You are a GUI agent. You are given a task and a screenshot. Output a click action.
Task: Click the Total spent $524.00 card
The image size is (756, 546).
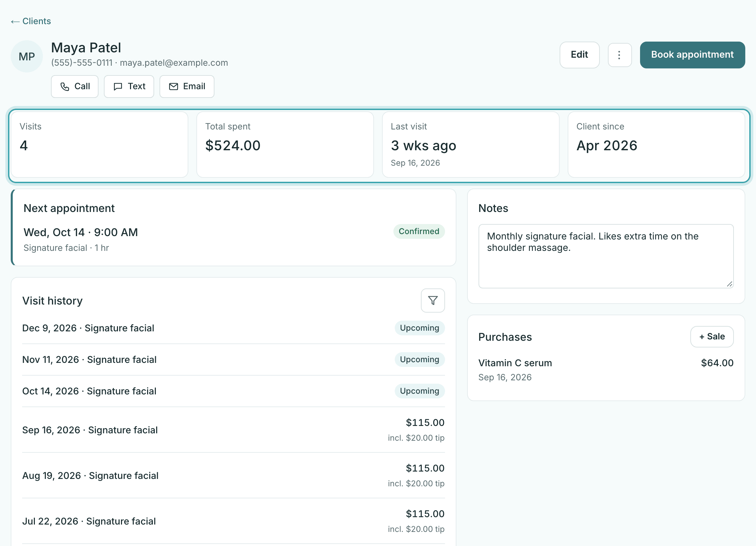285,145
